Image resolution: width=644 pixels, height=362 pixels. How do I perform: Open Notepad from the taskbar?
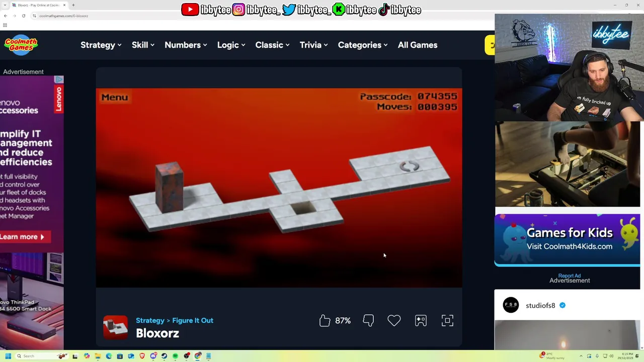[x=208, y=356]
